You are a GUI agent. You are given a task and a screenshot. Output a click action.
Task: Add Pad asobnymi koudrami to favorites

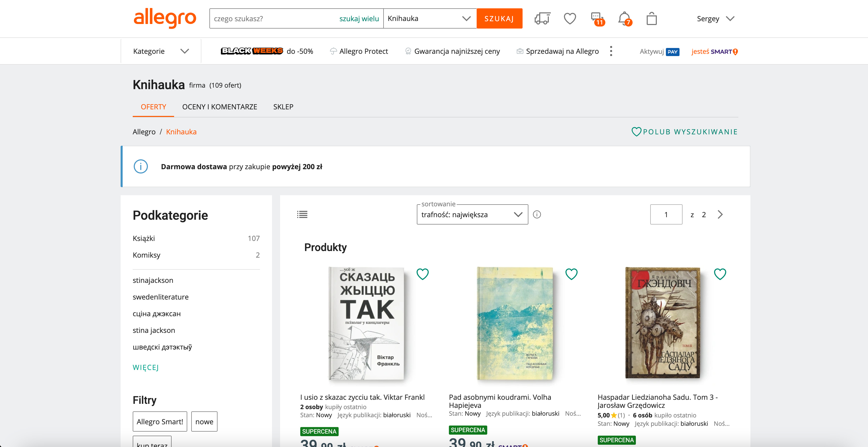pyautogui.click(x=571, y=274)
